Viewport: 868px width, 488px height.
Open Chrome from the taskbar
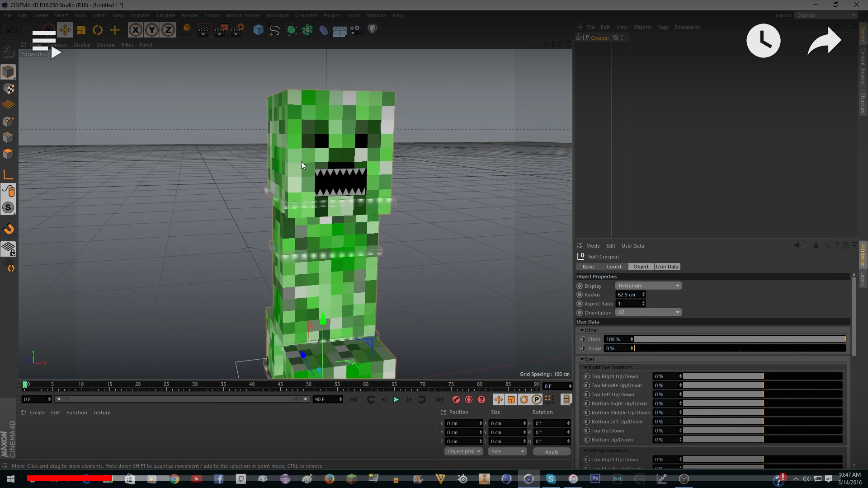(x=175, y=479)
